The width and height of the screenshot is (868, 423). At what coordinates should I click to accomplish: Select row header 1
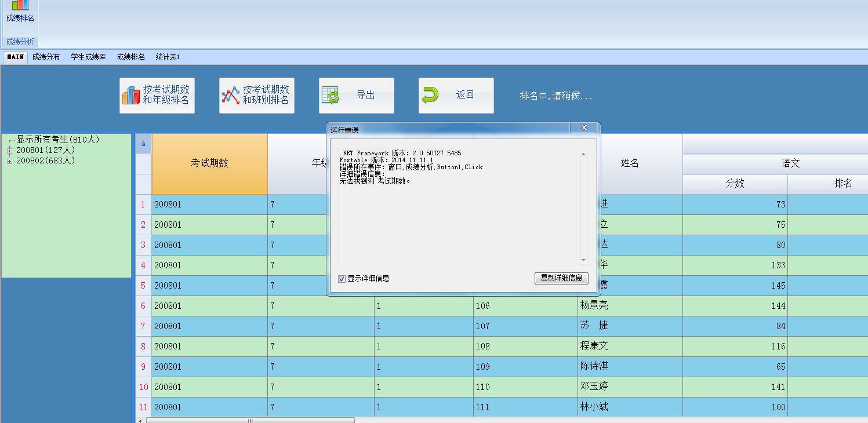[143, 205]
